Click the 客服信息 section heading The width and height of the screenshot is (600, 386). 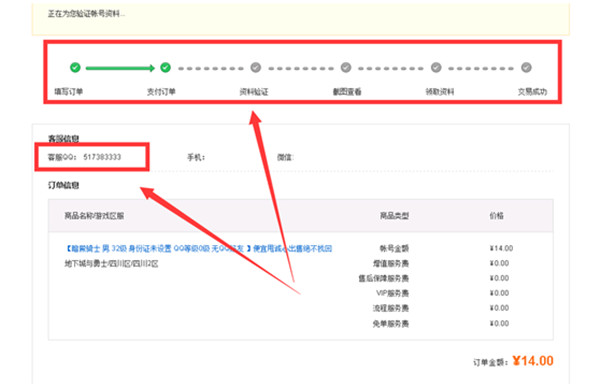pos(64,138)
